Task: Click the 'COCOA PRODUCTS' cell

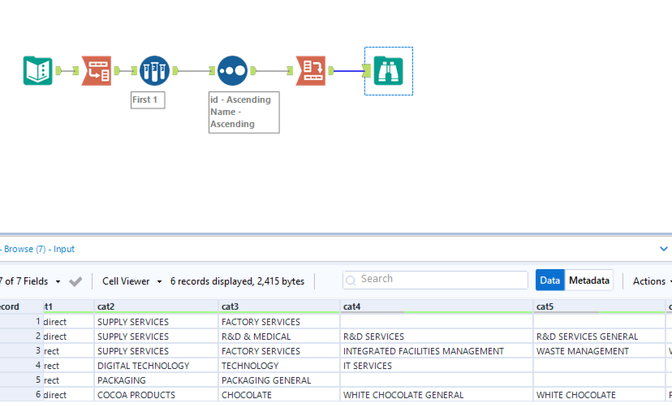Action: (x=156, y=395)
